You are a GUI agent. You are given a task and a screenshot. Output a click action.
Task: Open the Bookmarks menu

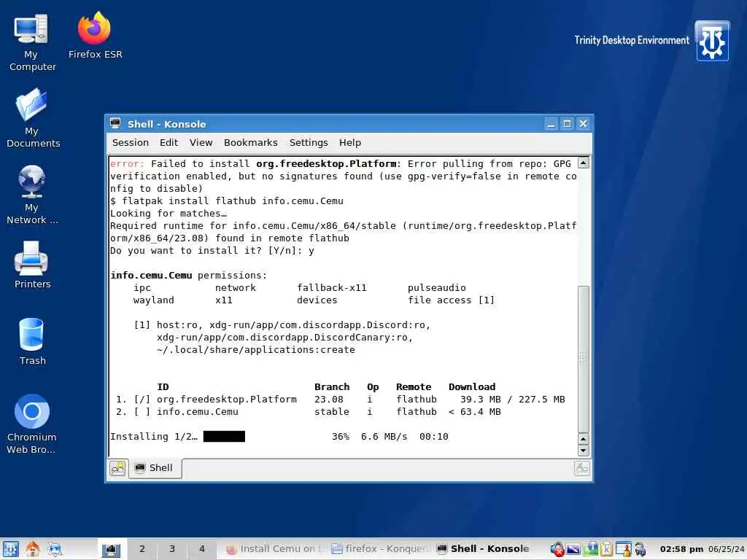coord(251,142)
